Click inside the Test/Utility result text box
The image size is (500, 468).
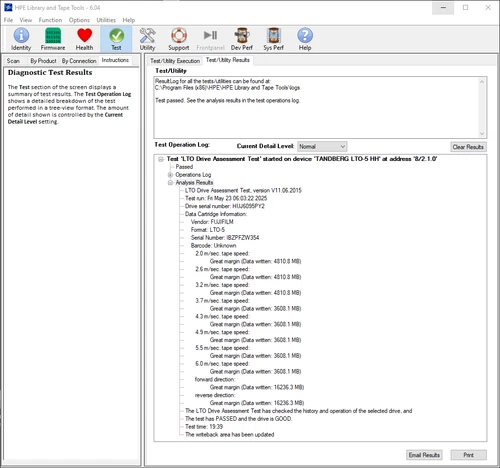coord(316,107)
